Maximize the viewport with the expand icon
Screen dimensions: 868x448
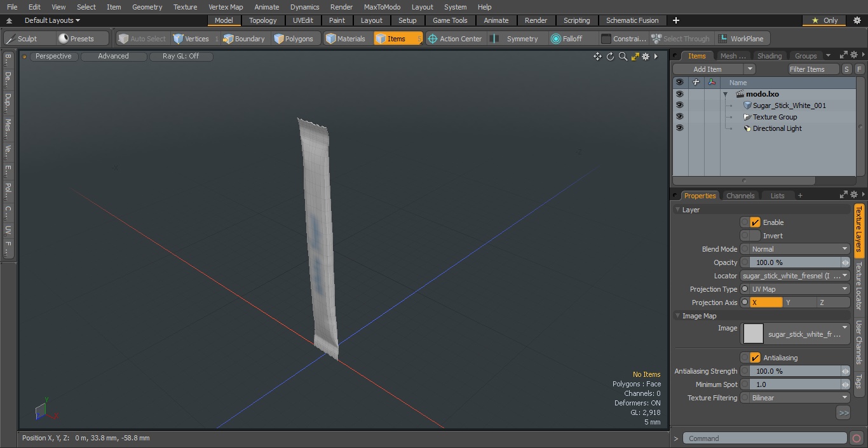635,57
